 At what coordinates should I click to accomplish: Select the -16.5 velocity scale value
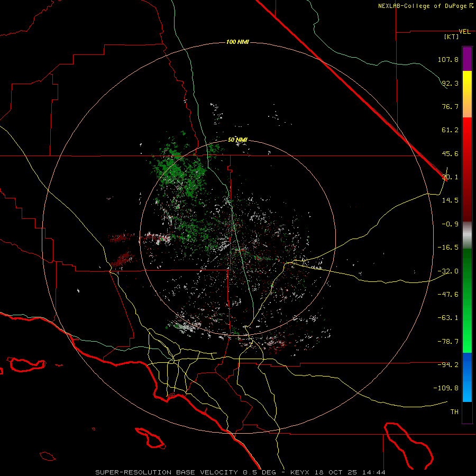pos(448,248)
